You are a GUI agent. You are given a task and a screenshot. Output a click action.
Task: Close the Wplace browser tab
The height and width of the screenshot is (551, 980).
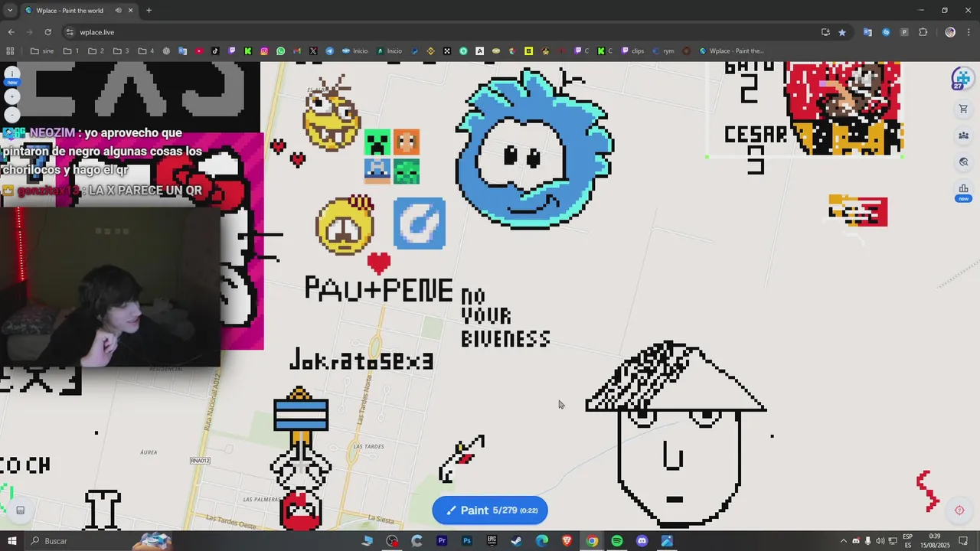130,10
